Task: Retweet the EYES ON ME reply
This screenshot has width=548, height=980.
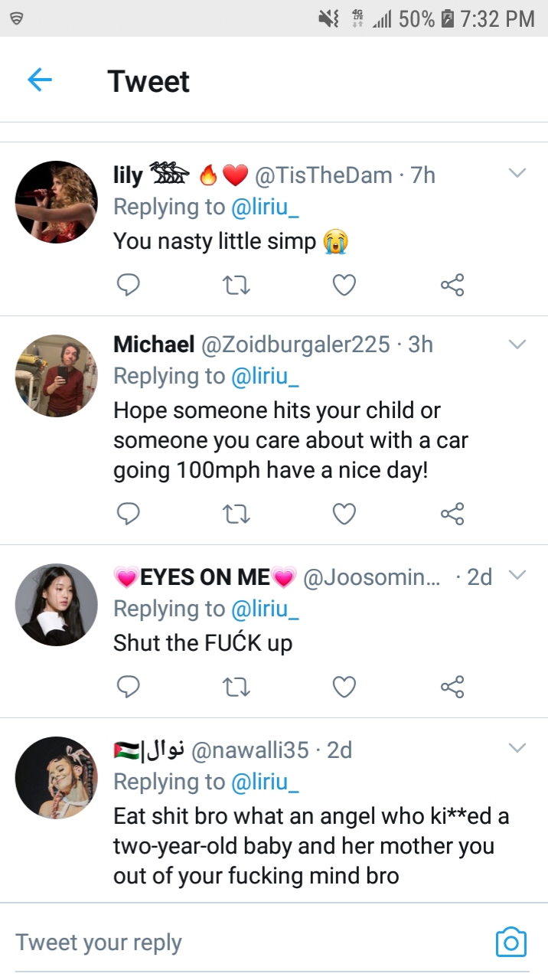Action: point(236,687)
